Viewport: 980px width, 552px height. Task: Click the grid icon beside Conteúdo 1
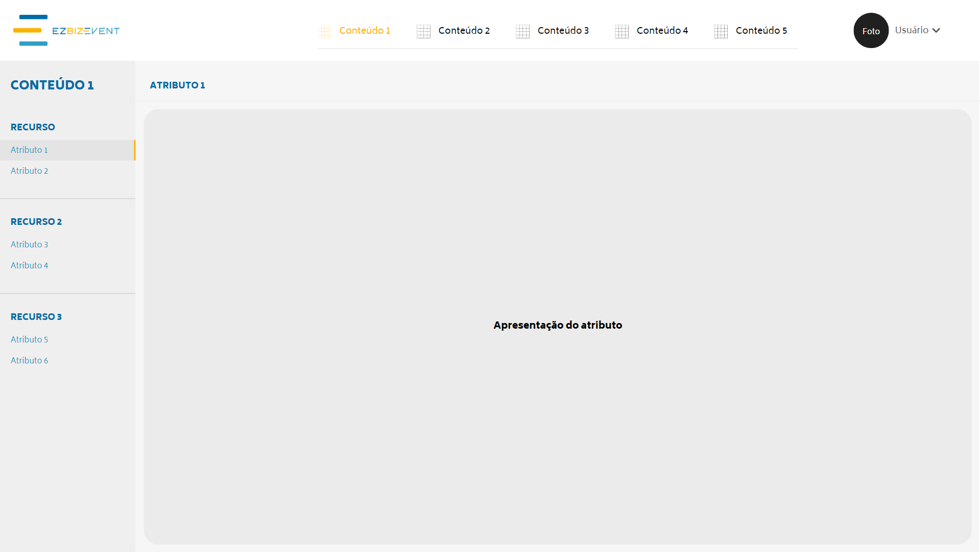pyautogui.click(x=325, y=31)
